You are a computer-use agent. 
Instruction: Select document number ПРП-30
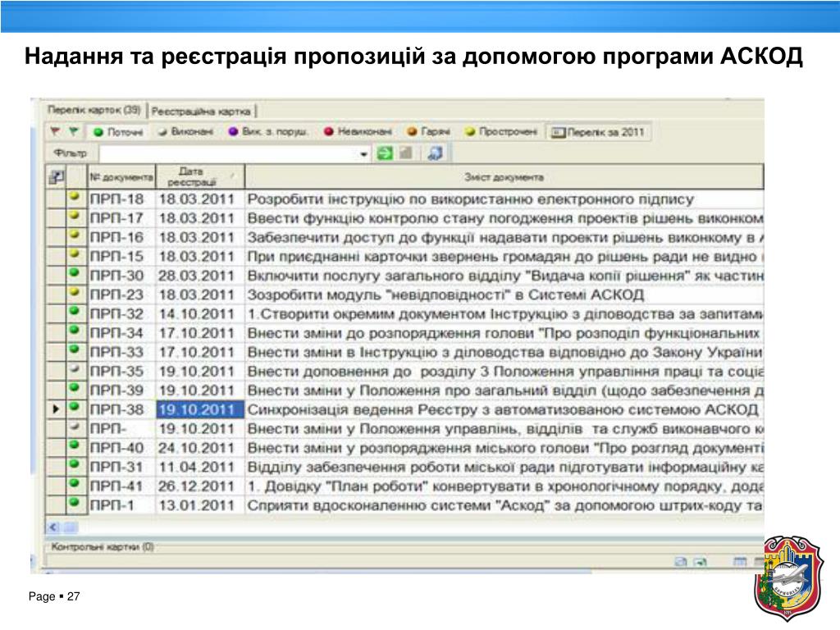click(x=116, y=276)
